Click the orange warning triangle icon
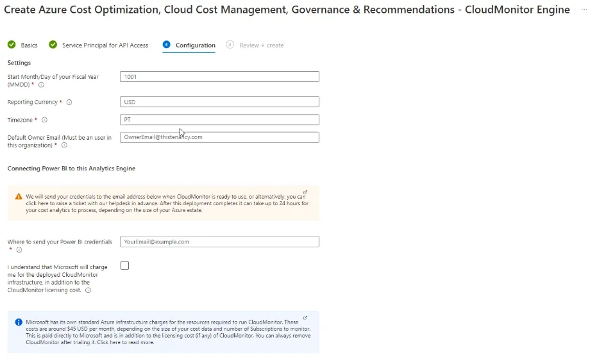The width and height of the screenshot is (590, 364). (x=19, y=197)
